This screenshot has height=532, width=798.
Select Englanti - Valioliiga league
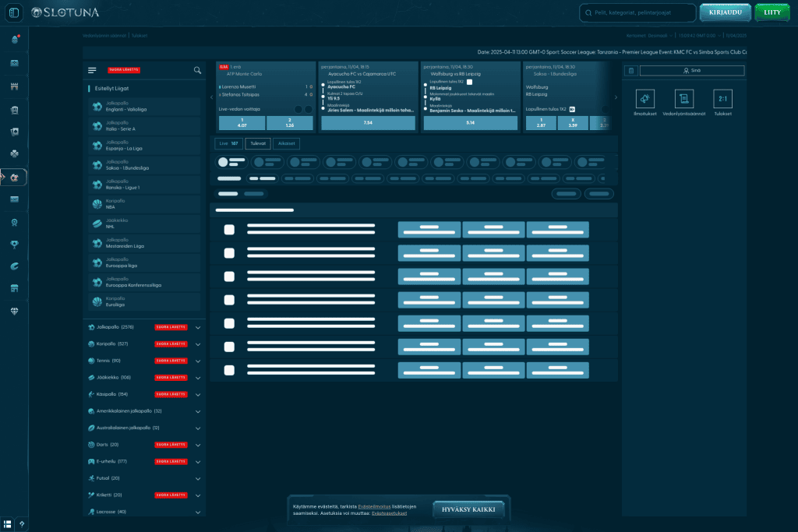(144, 106)
